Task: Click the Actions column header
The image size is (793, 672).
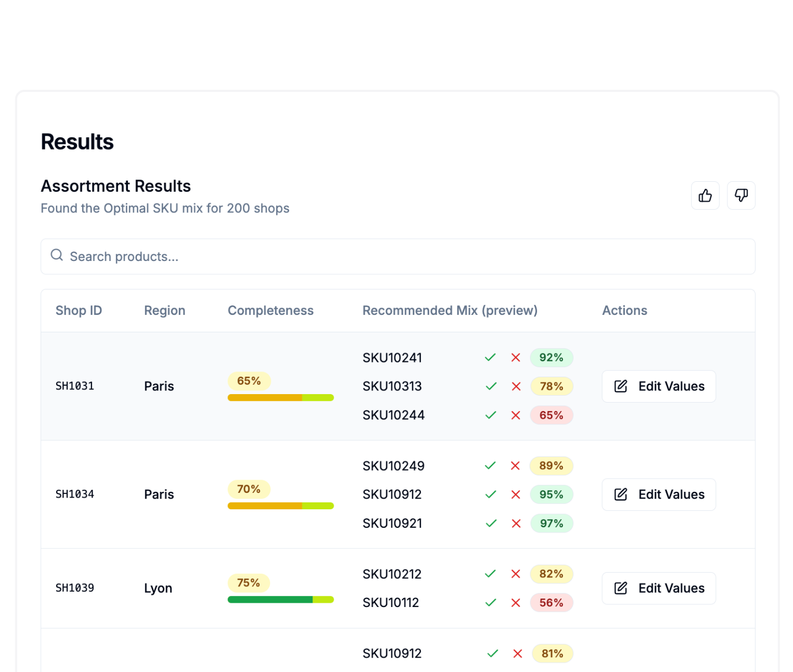Action: [624, 311]
